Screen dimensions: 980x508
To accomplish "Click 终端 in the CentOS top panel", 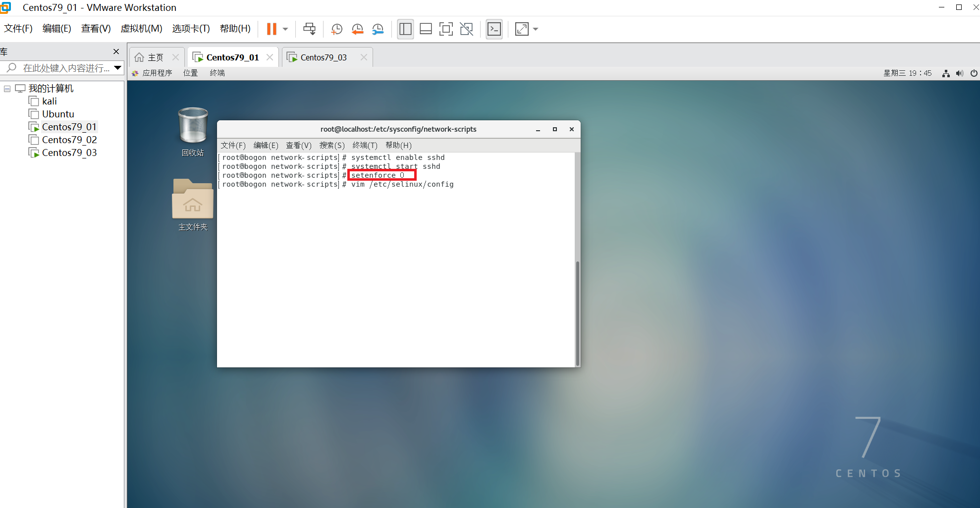I will tap(217, 73).
